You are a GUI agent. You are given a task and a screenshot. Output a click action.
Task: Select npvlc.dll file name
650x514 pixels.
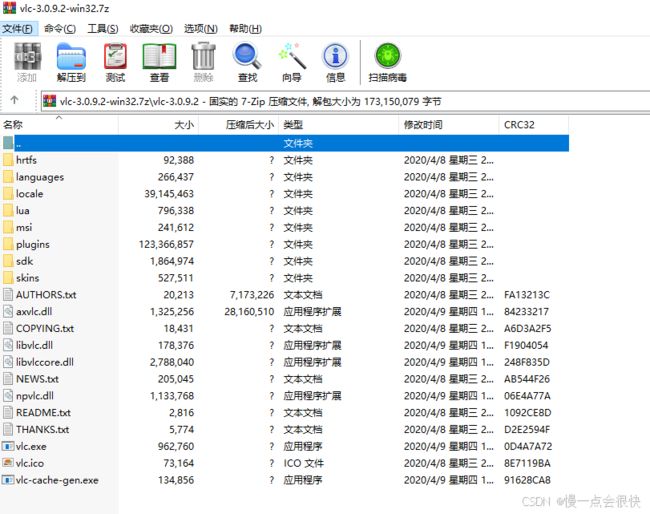click(x=35, y=396)
